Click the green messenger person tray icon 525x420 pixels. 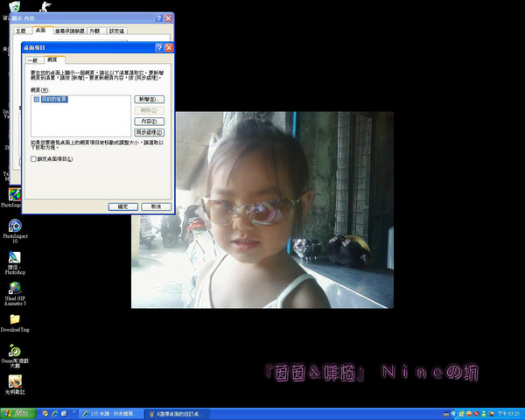(484, 414)
